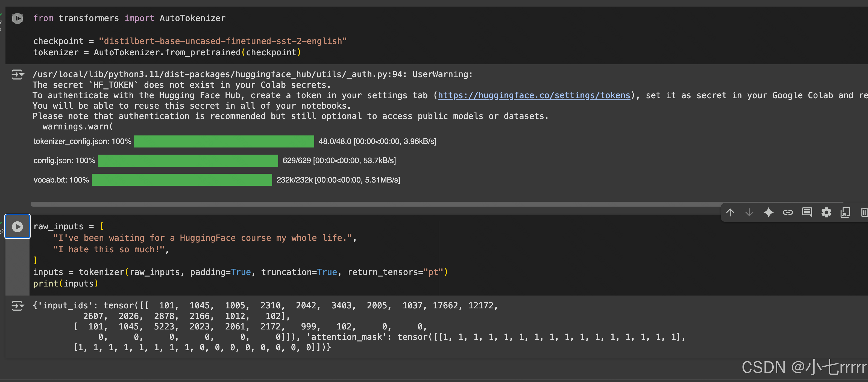Move cell up with arrow icon
The height and width of the screenshot is (382, 868).
pyautogui.click(x=730, y=212)
